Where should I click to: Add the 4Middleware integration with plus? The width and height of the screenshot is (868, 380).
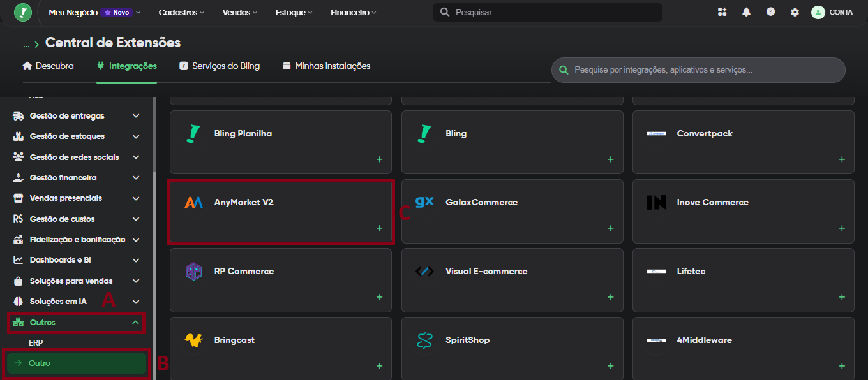pyautogui.click(x=842, y=366)
